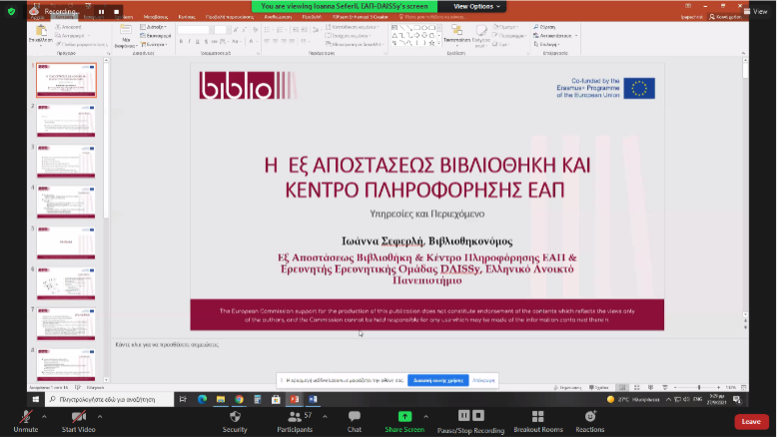Open Reactions menu

point(591,423)
